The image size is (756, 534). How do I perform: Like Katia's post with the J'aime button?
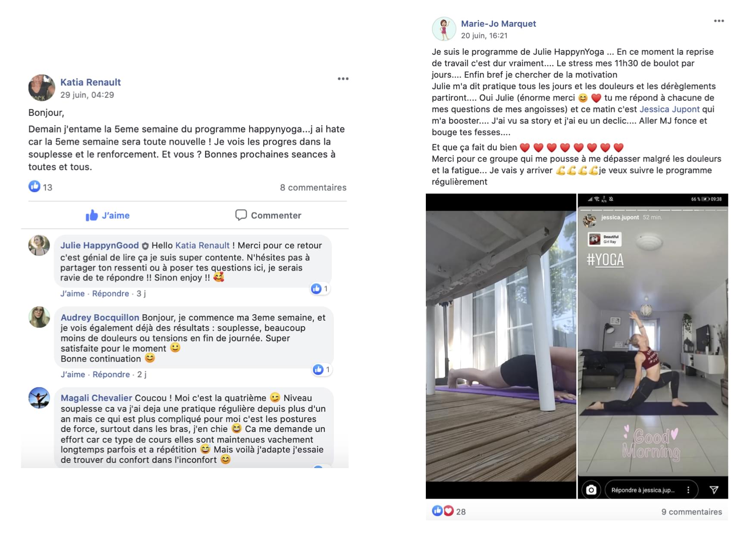coord(108,215)
